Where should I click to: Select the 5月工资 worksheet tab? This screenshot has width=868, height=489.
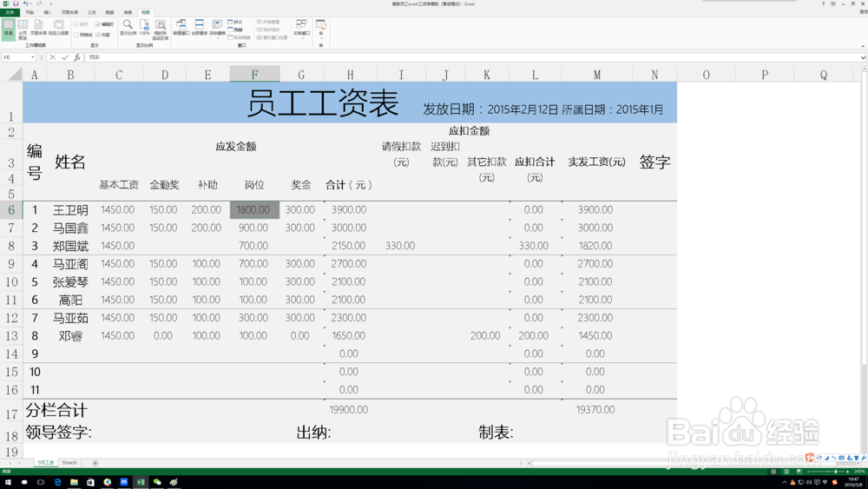point(46,463)
